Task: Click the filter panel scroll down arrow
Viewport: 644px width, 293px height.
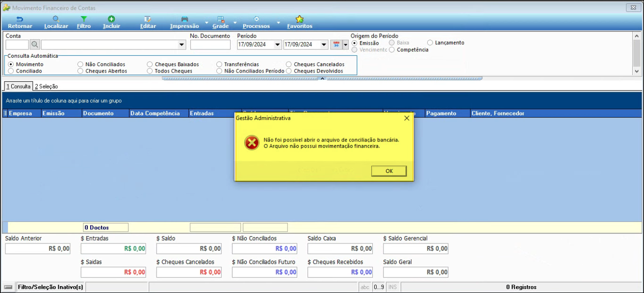Action: 637,71
